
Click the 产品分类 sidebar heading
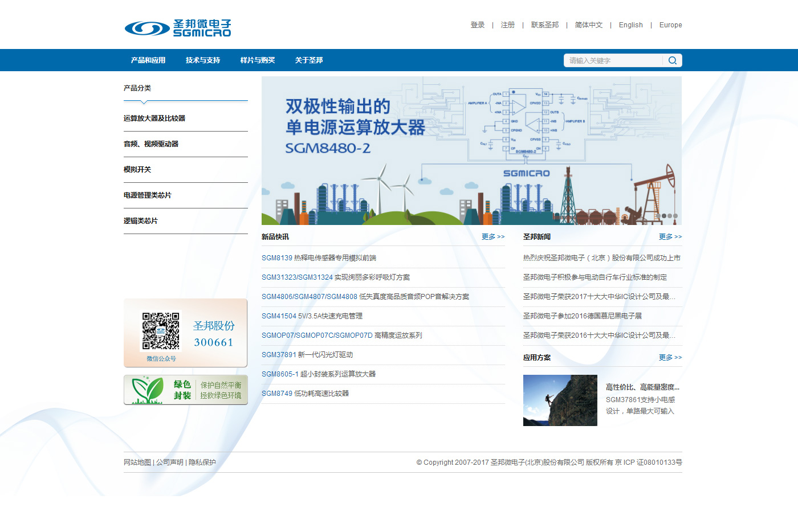tap(137, 88)
